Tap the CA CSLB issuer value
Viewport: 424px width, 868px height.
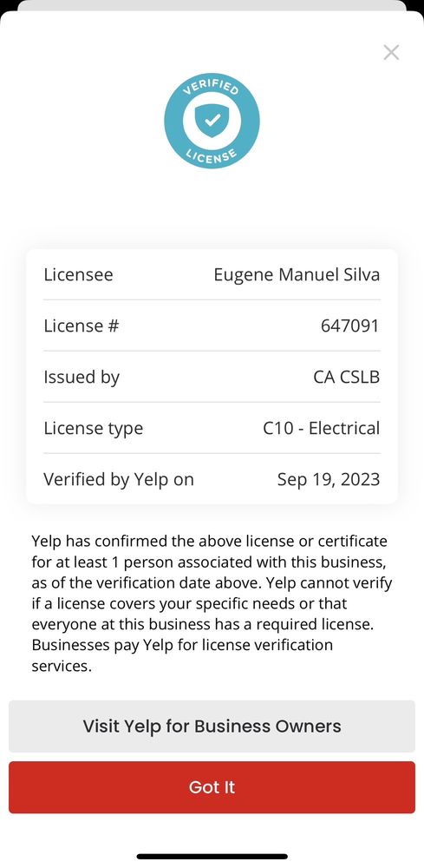pyautogui.click(x=347, y=377)
